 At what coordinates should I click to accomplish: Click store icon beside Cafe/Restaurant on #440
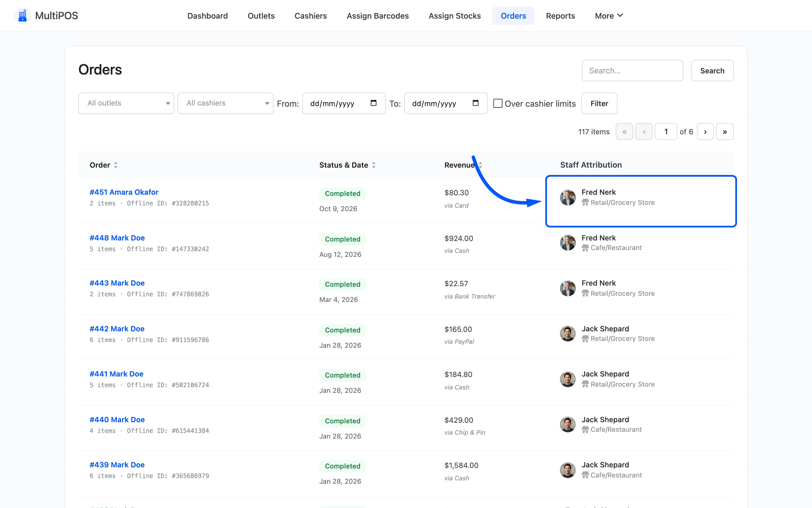click(585, 429)
